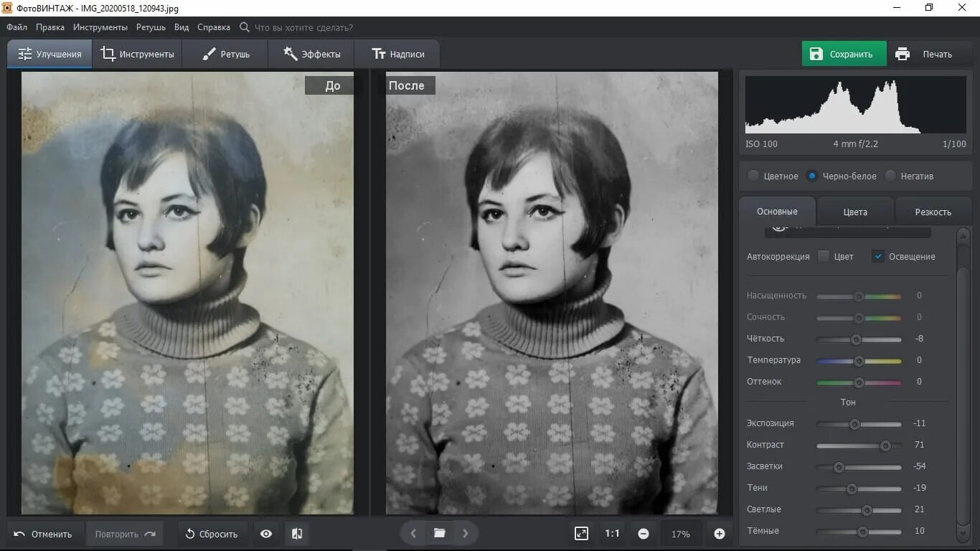Click the Тени value -19
The image size is (980, 551).
coord(919,488)
